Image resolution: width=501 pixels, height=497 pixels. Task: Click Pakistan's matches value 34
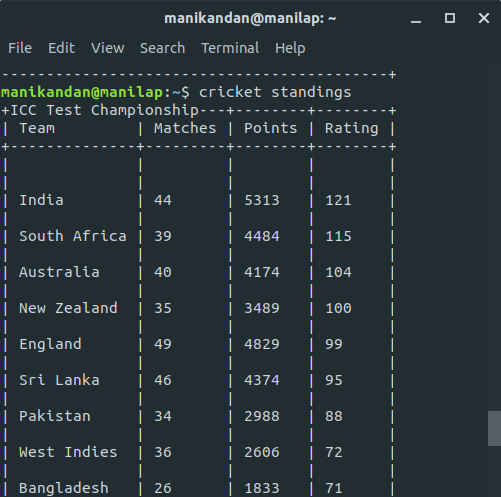pyautogui.click(x=163, y=416)
